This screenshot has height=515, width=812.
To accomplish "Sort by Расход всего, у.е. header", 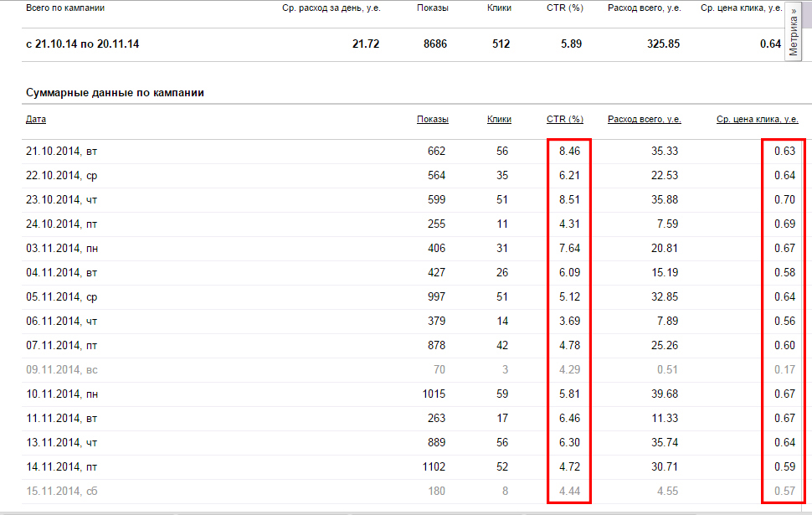I will tap(644, 120).
